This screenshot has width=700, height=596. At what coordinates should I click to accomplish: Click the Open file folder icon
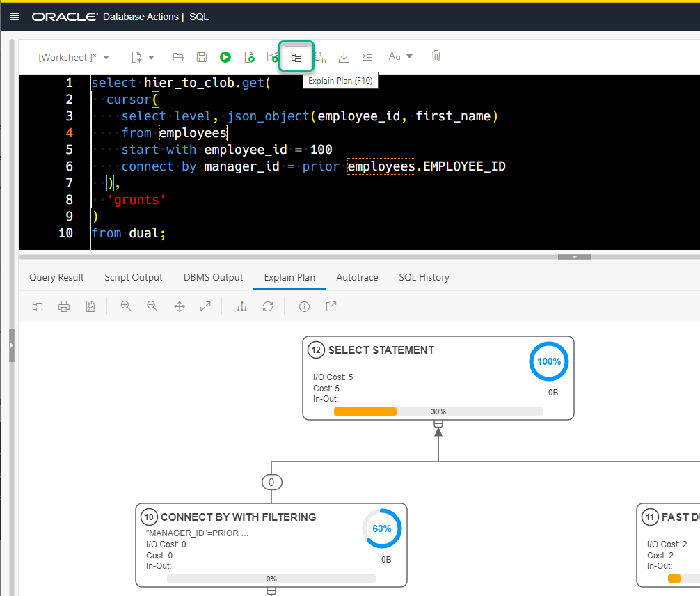click(x=178, y=57)
